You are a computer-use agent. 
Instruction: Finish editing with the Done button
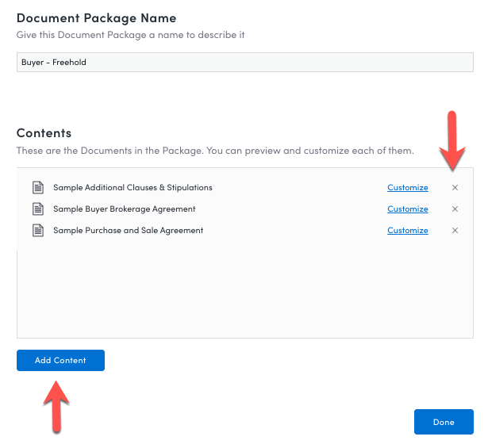(444, 422)
